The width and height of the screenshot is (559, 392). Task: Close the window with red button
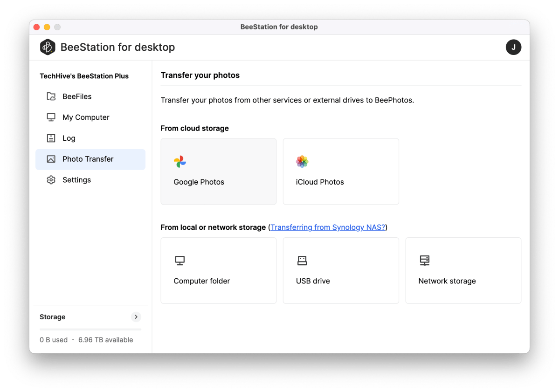(37, 27)
